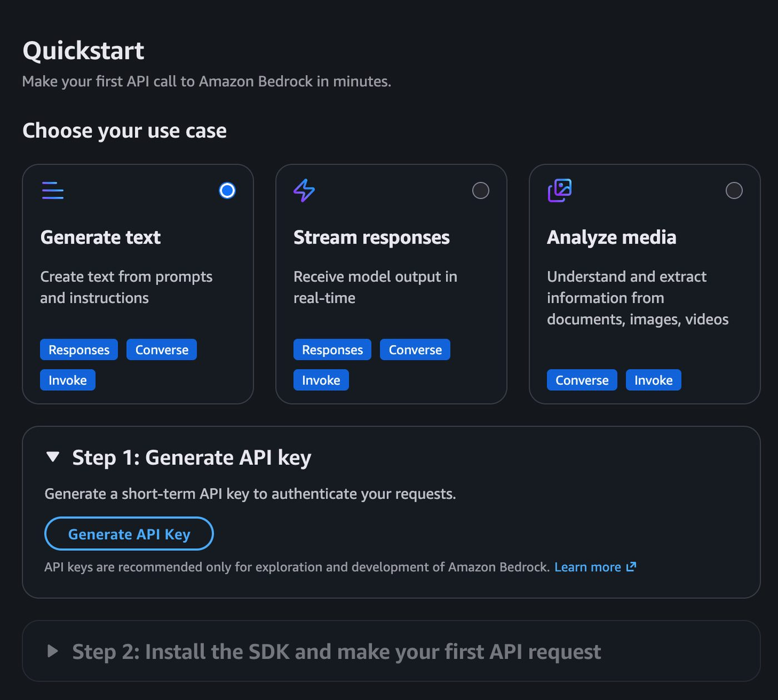Click Invoke tag in Stream responses card
The height and width of the screenshot is (700, 778).
click(x=321, y=380)
